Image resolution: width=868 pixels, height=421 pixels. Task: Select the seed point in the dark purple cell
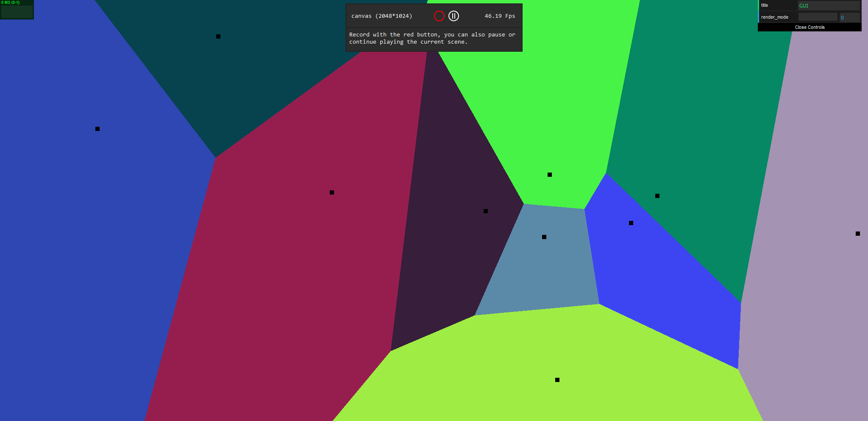(x=486, y=211)
